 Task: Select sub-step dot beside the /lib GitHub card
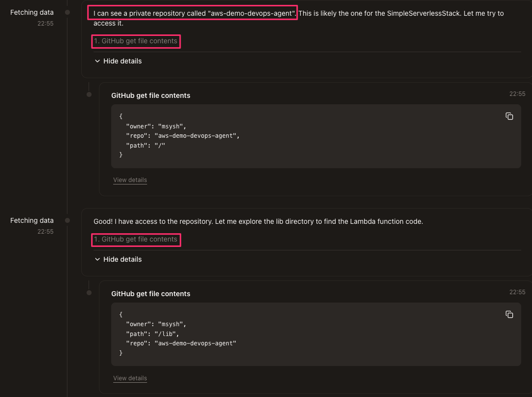coord(89,293)
